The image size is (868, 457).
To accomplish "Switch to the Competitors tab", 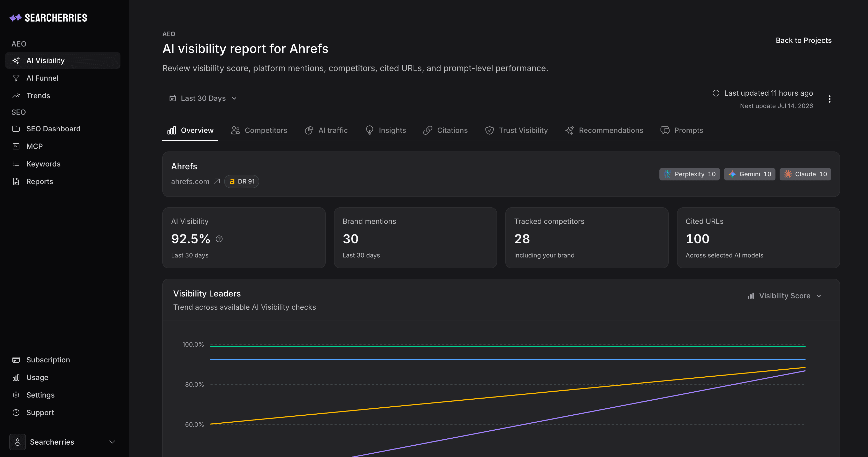I will (259, 131).
